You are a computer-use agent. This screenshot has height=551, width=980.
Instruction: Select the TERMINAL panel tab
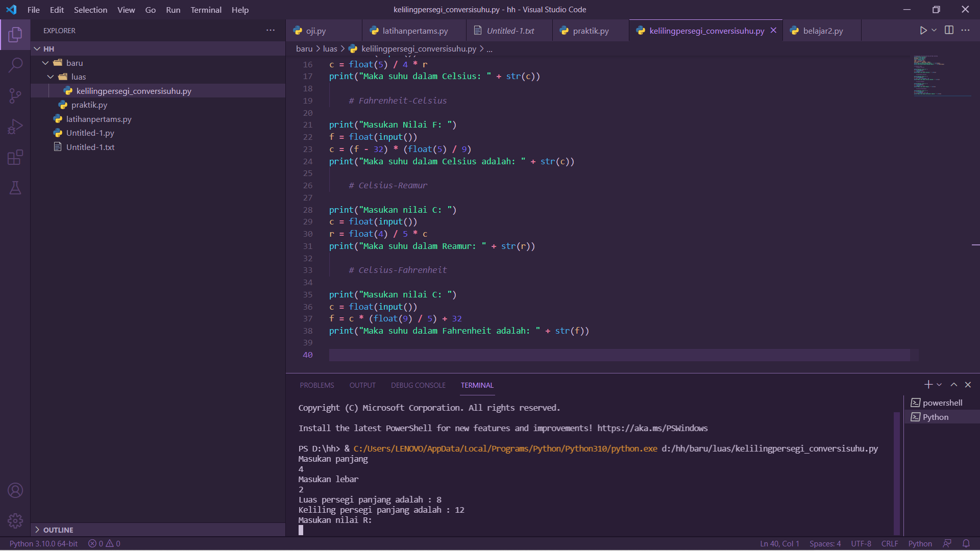(477, 385)
